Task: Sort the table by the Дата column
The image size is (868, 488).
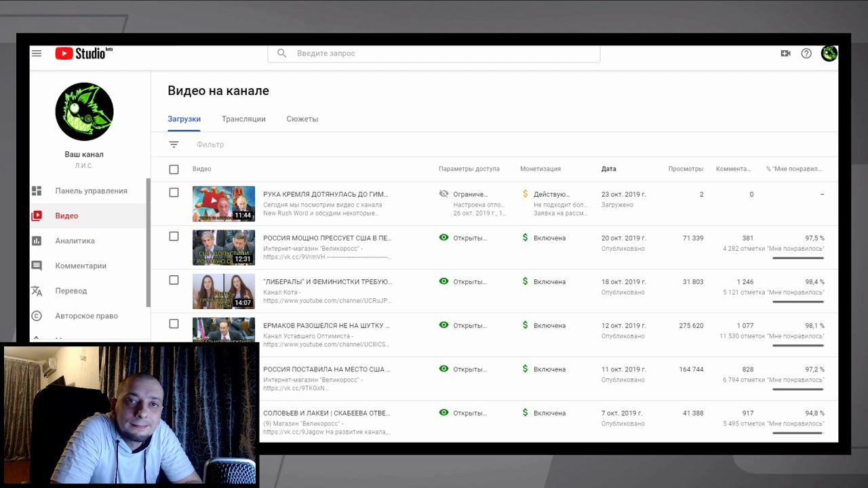Action: 609,169
